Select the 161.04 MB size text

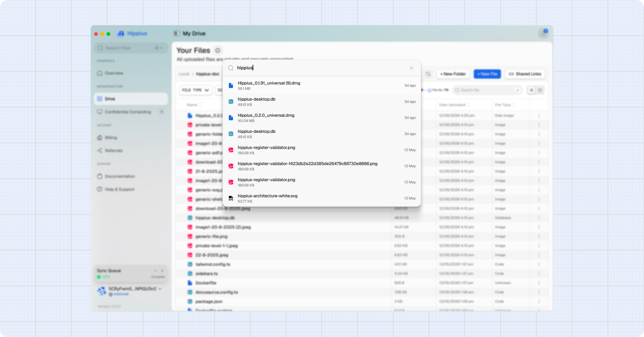[246, 121]
